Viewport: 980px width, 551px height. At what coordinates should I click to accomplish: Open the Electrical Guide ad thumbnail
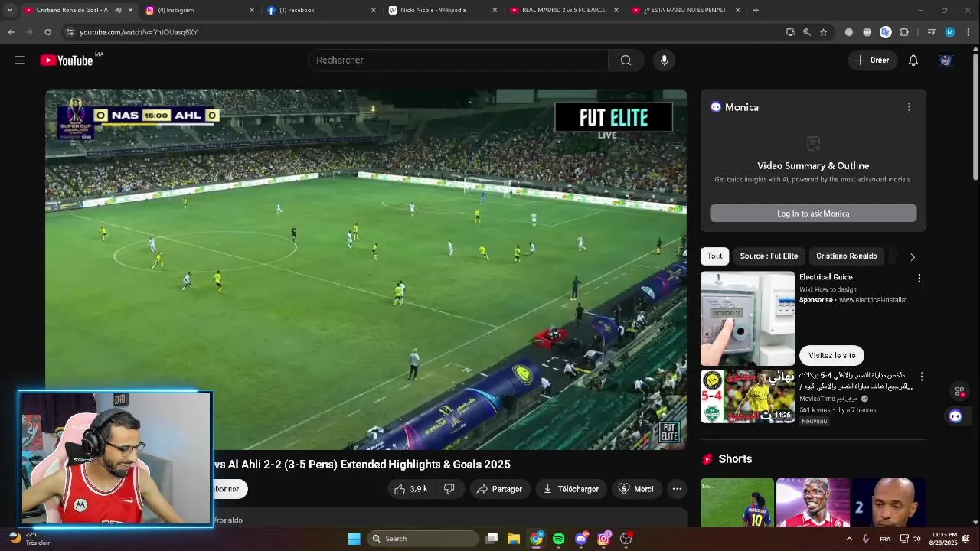coord(747,318)
